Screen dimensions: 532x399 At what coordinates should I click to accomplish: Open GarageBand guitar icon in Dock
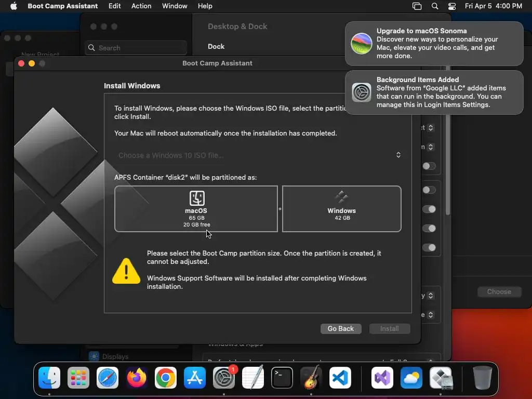pos(311,378)
